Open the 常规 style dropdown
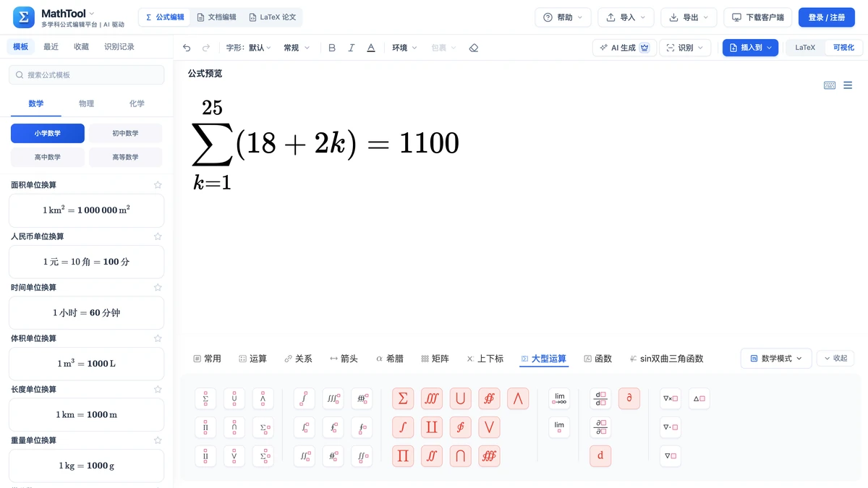The height and width of the screenshot is (488, 868). tap(297, 48)
